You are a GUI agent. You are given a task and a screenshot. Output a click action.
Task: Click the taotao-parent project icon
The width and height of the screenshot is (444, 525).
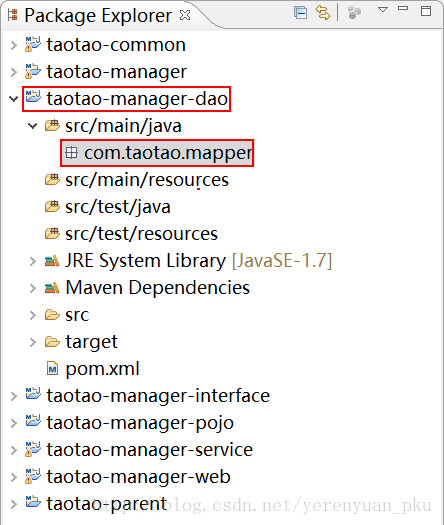33,501
